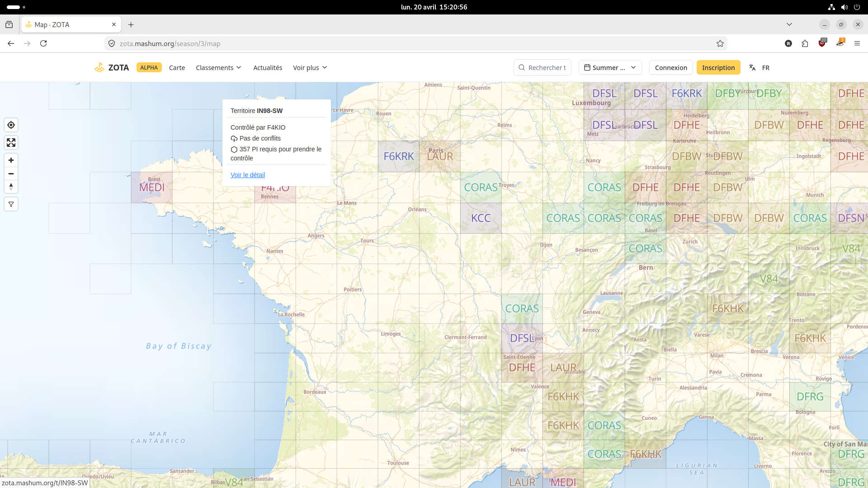Click the geolocate me map icon

(x=11, y=125)
